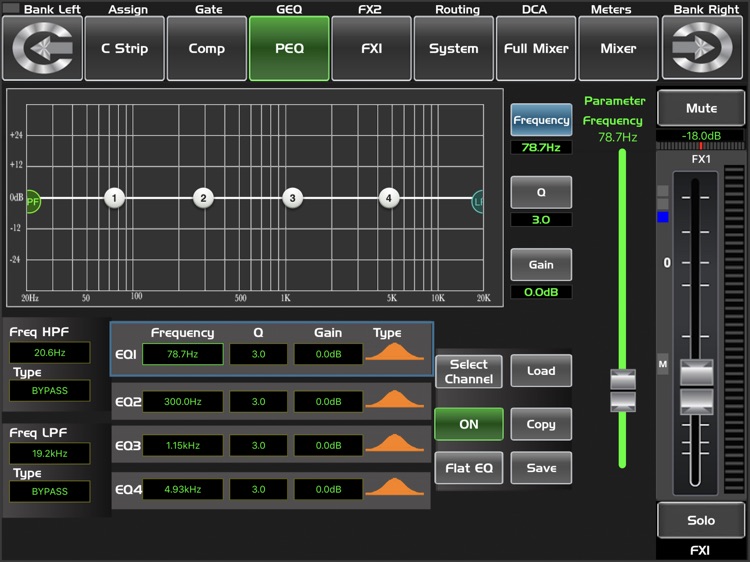Click the HPF node on the EQ graph
Image resolution: width=750 pixels, height=562 pixels.
point(33,201)
